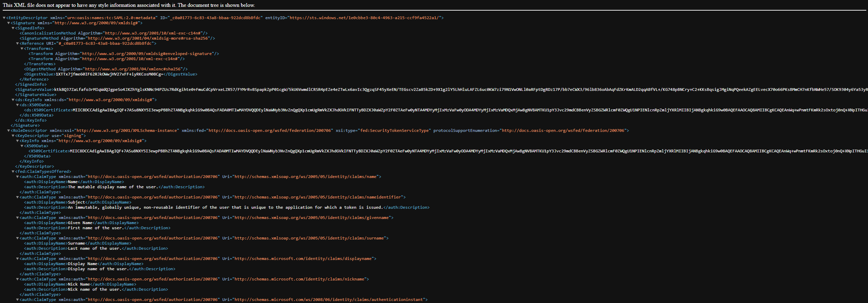Click 'Last name of the user.' description
The image size is (868, 303).
click(x=95, y=248)
